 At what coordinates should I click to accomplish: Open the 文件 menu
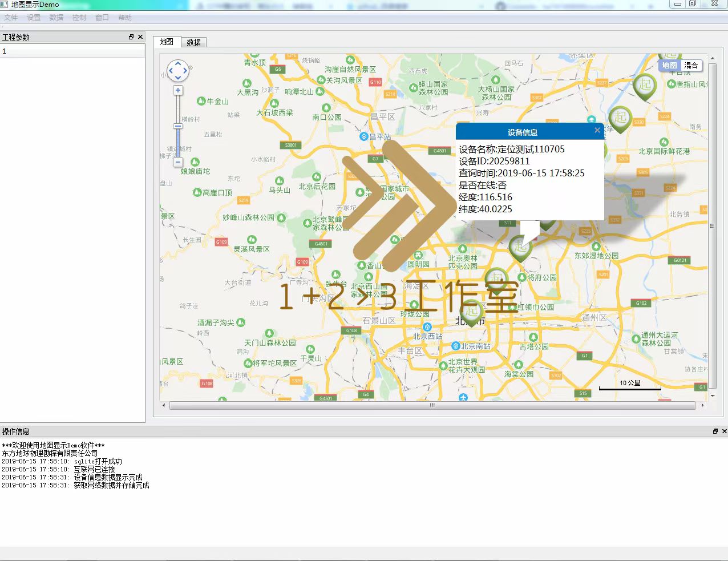click(x=11, y=18)
